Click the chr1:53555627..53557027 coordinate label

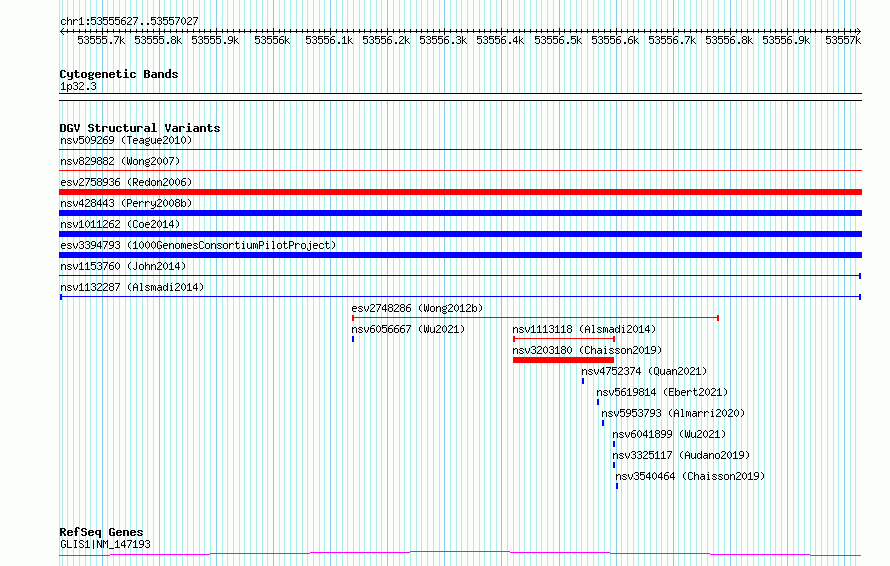[x=129, y=22]
